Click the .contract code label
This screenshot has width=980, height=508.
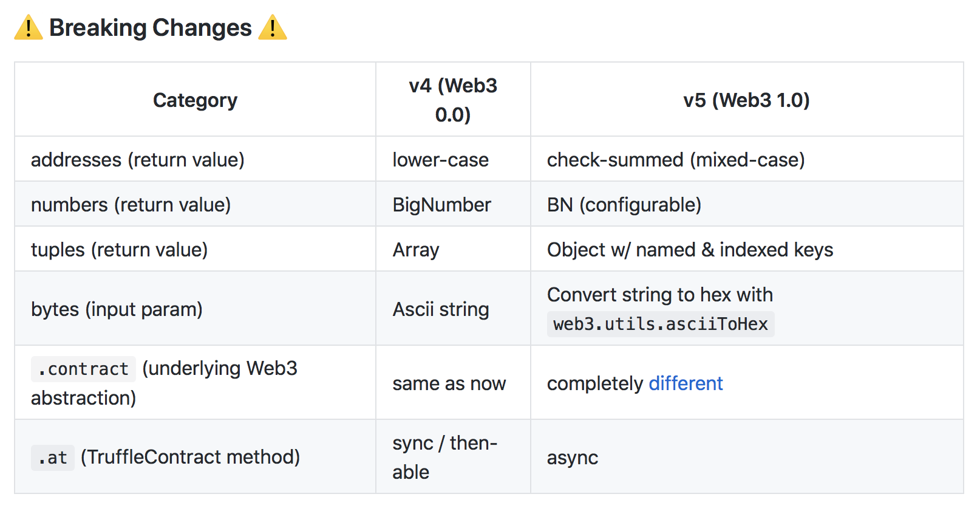(x=83, y=369)
